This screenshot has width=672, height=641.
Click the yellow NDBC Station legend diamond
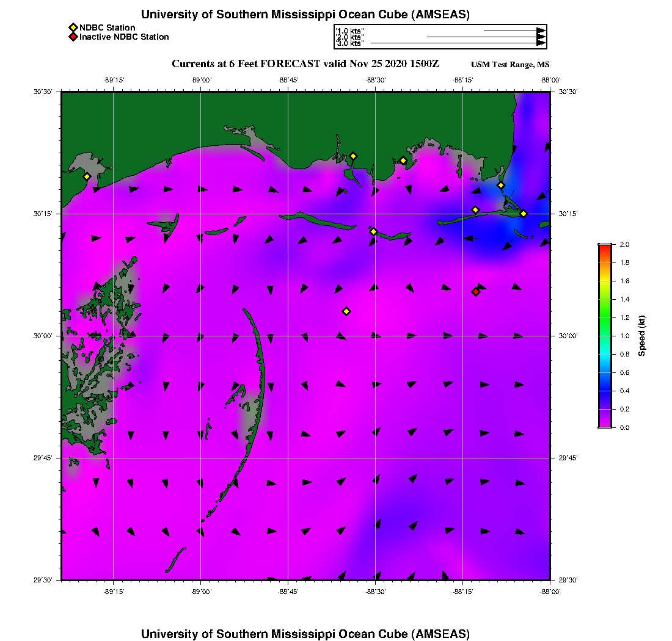(x=73, y=27)
